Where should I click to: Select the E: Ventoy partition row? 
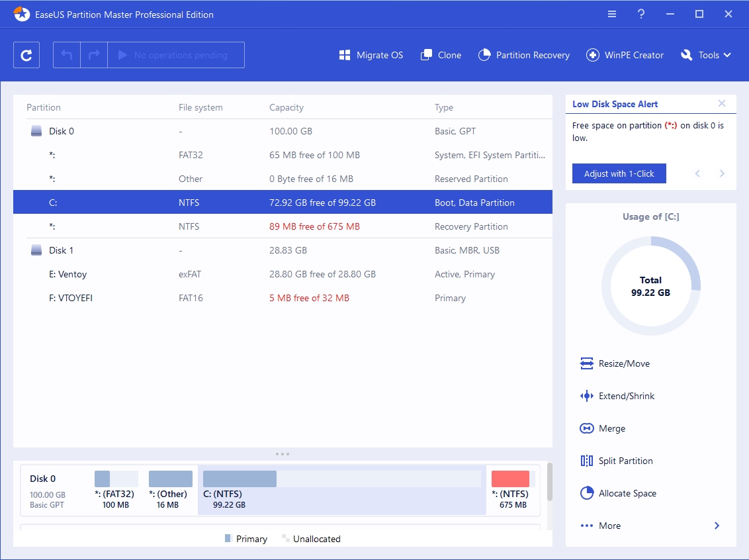coord(283,274)
